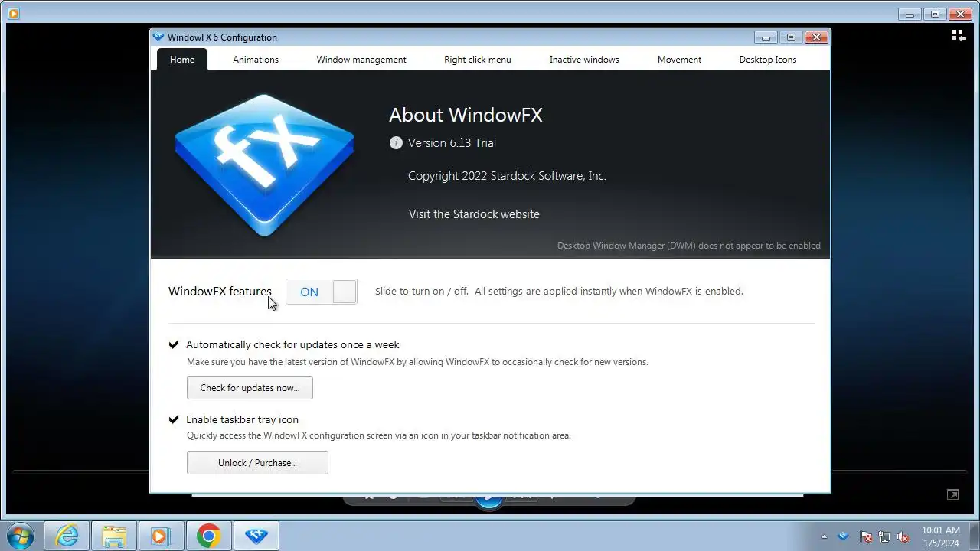Open the Right click menu tab
Image resolution: width=980 pixels, height=551 pixels.
pyautogui.click(x=478, y=60)
